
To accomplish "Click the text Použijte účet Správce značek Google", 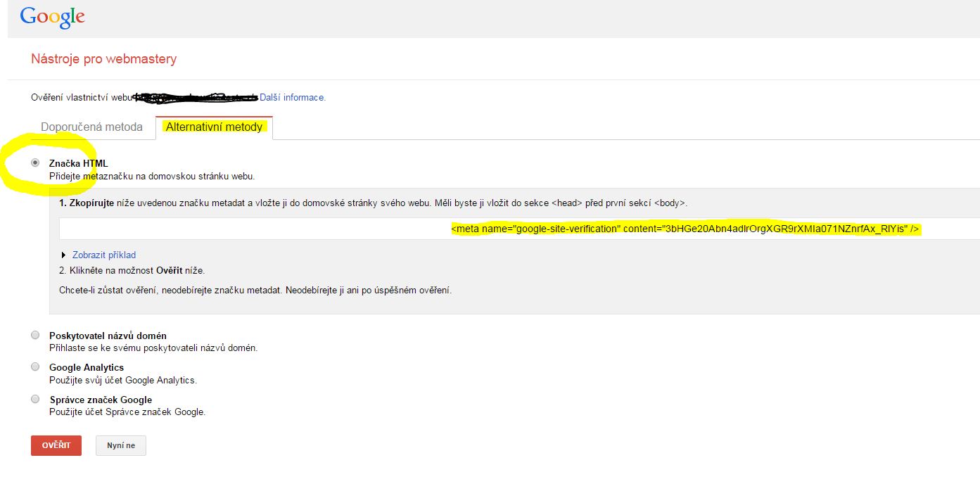I will pos(127,412).
